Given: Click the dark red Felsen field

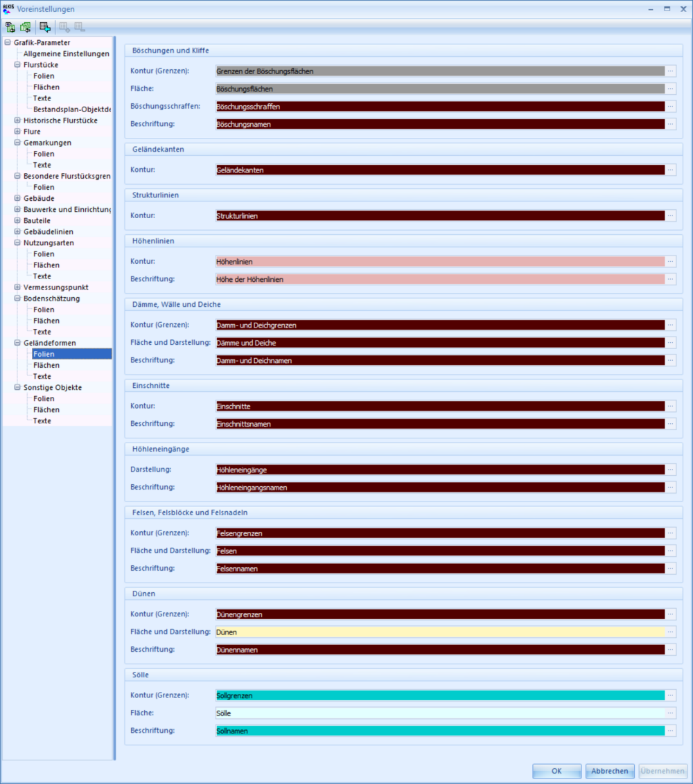Looking at the screenshot, I should [440, 551].
